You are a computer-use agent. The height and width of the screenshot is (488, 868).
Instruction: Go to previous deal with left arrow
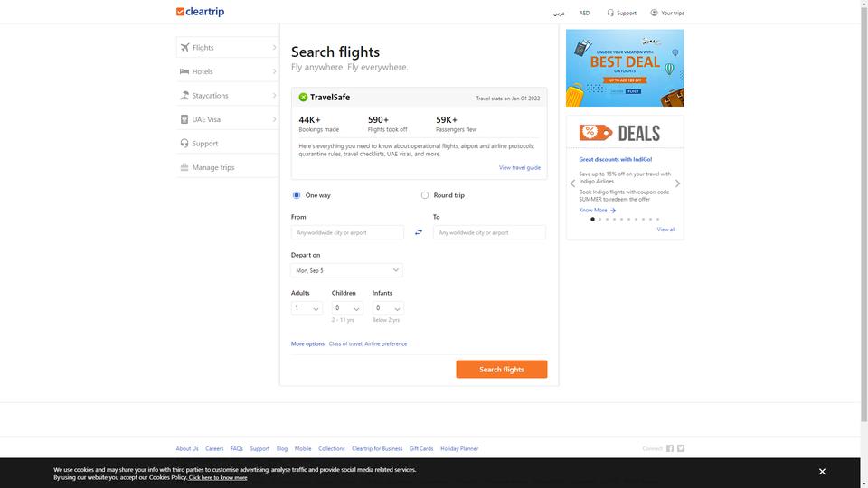pos(572,183)
